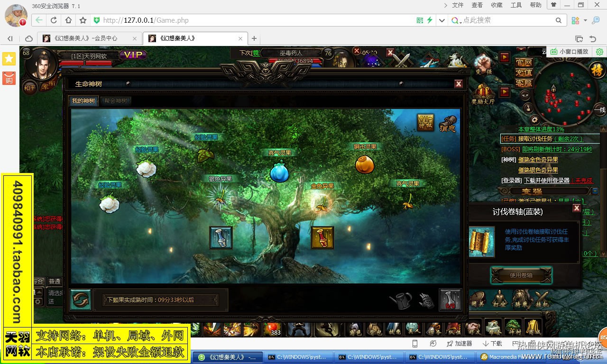Screen dimensions: 607x364
Task: Close the 讨伐卷轴(蓝装) popup
Action: pos(577,208)
